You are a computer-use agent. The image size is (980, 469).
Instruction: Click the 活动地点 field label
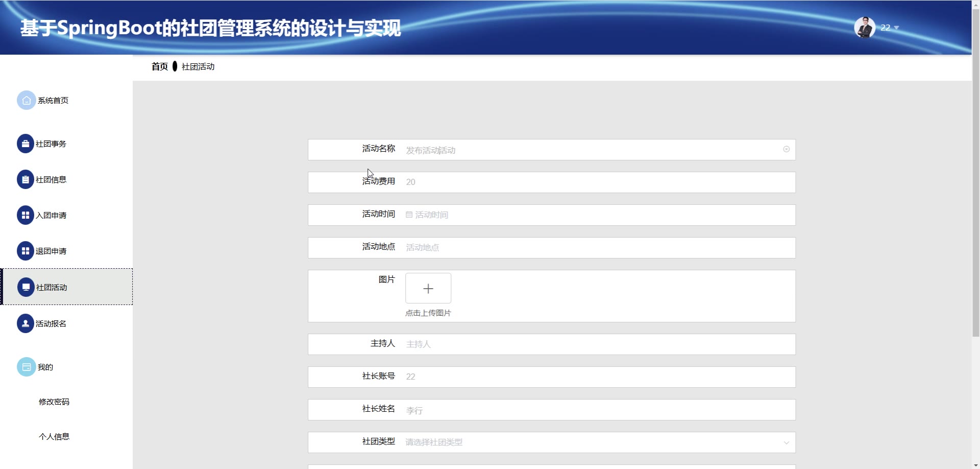click(379, 247)
